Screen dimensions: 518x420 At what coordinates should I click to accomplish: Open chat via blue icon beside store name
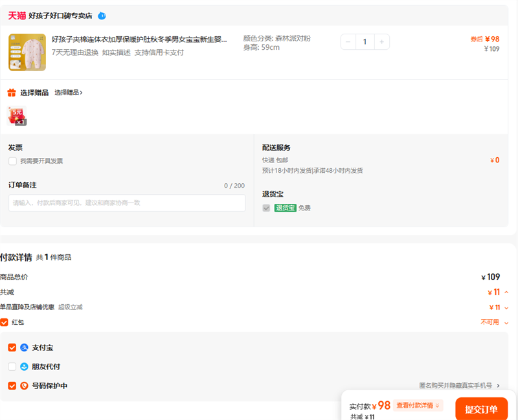102,16
